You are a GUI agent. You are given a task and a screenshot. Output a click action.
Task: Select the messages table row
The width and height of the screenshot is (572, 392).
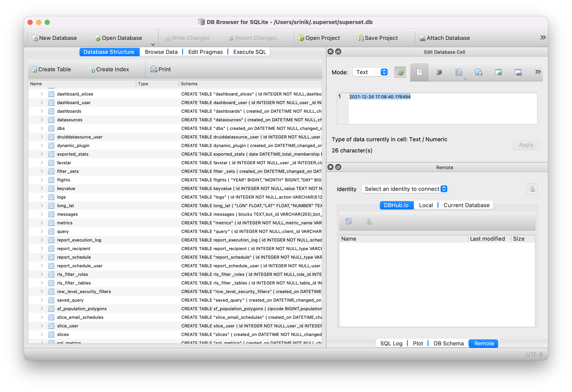point(175,214)
